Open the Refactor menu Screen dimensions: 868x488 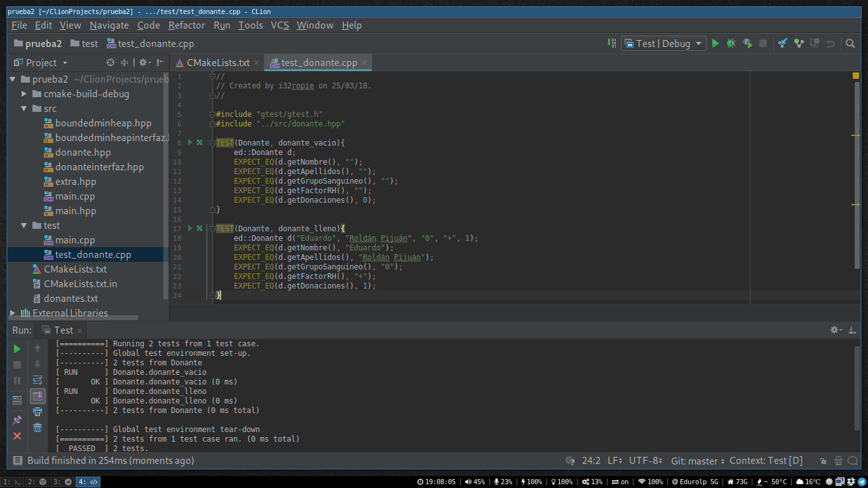(186, 25)
